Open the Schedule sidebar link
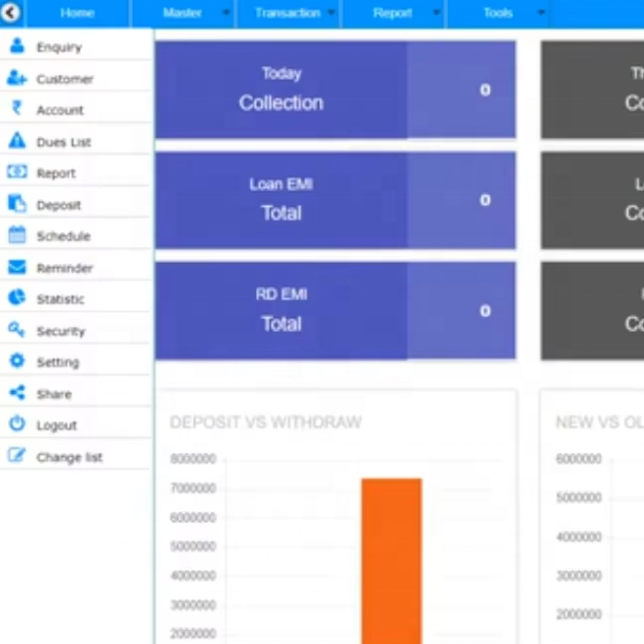This screenshot has width=644, height=644. coord(63,236)
